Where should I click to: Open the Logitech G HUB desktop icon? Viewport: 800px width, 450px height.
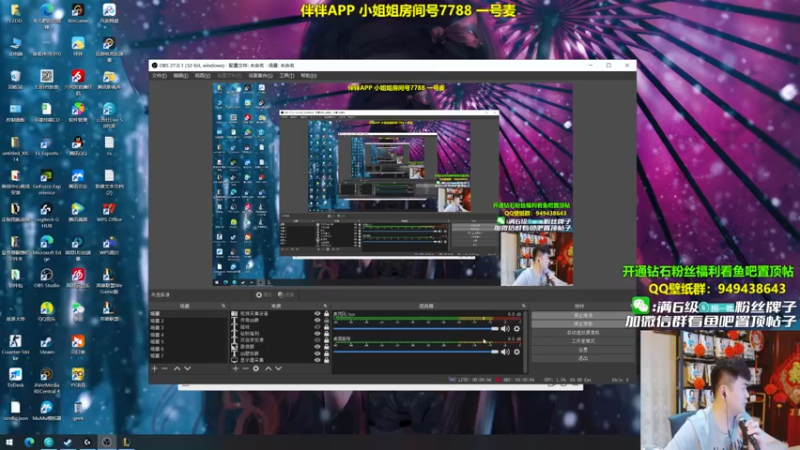[46, 215]
